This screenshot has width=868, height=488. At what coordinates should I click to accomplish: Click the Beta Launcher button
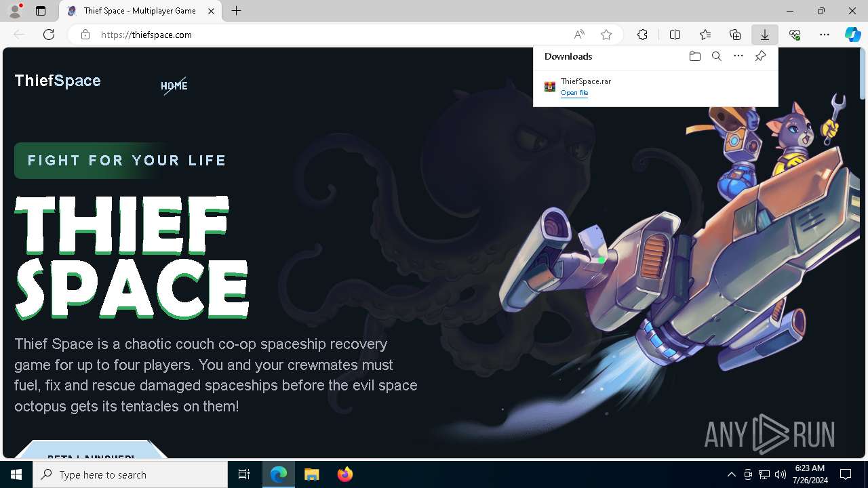91,450
